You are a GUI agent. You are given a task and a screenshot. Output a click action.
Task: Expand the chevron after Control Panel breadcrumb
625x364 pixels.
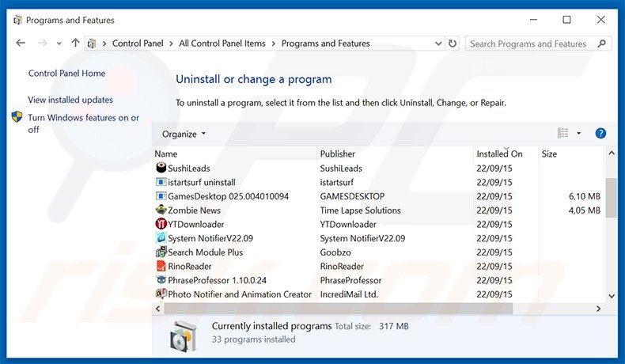coord(171,44)
